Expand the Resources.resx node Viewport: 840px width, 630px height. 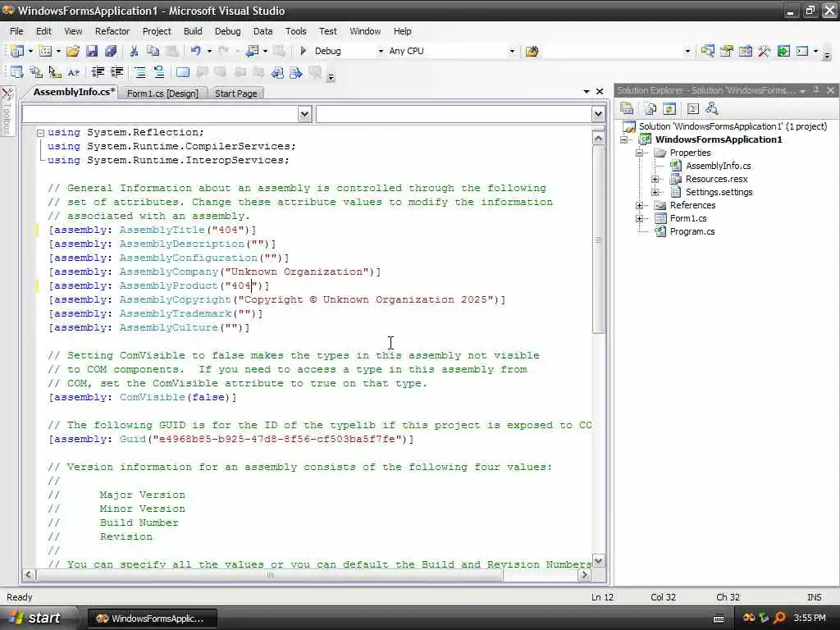point(655,179)
